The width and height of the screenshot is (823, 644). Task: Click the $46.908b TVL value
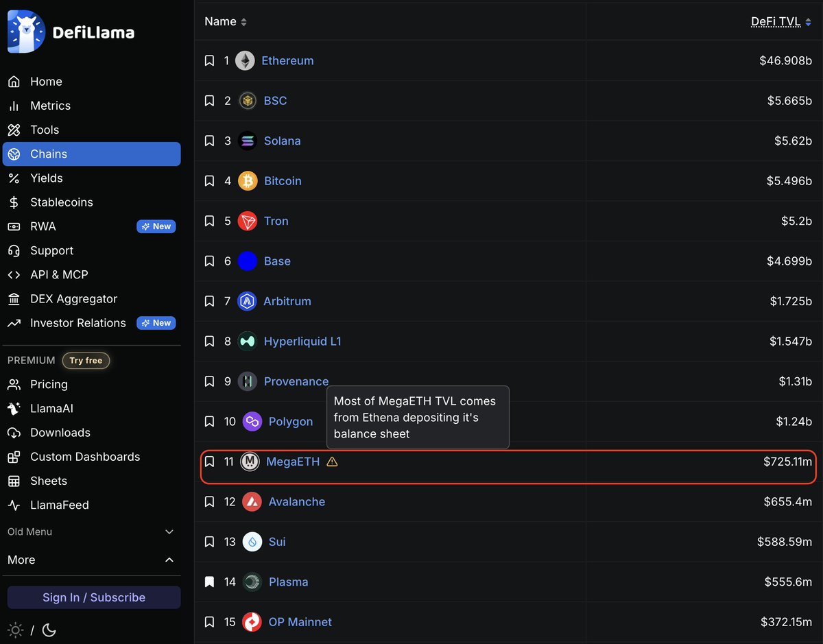(x=785, y=61)
